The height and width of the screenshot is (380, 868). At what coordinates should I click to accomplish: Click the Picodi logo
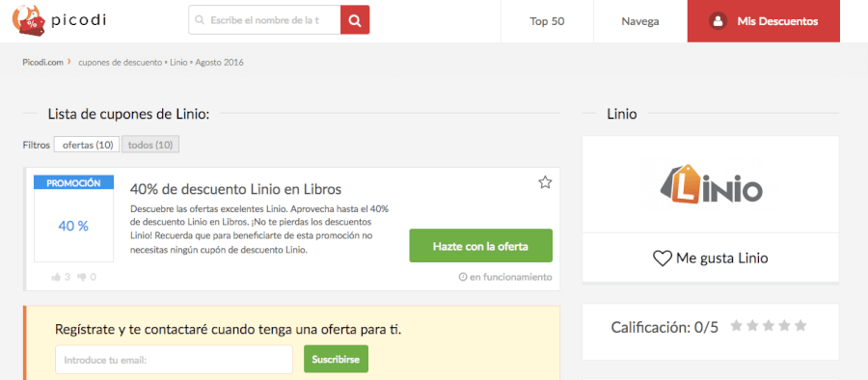(59, 20)
